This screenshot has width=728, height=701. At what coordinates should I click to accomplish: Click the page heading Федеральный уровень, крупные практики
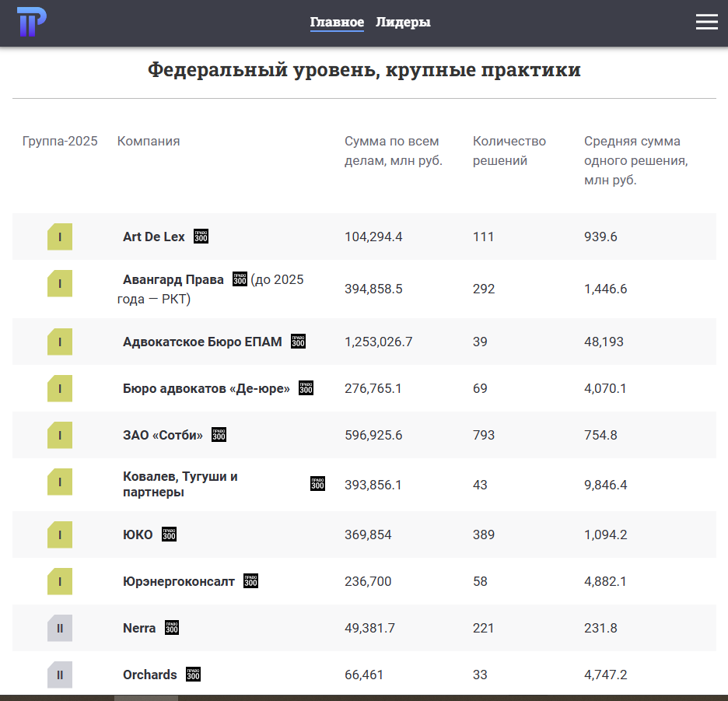click(x=365, y=70)
